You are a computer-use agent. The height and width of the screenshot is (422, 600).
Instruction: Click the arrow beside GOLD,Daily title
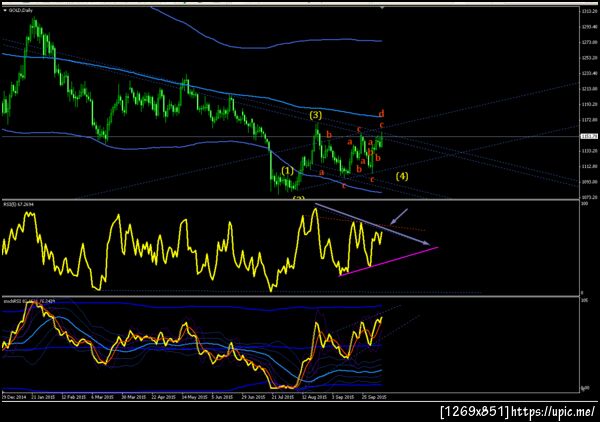tap(5, 10)
